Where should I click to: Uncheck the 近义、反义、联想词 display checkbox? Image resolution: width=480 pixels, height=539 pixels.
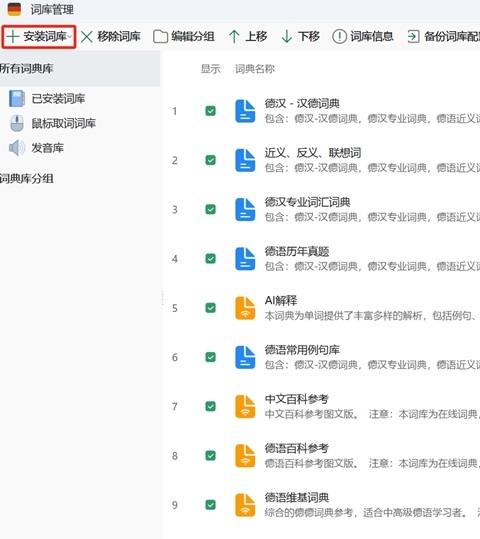pos(210,160)
